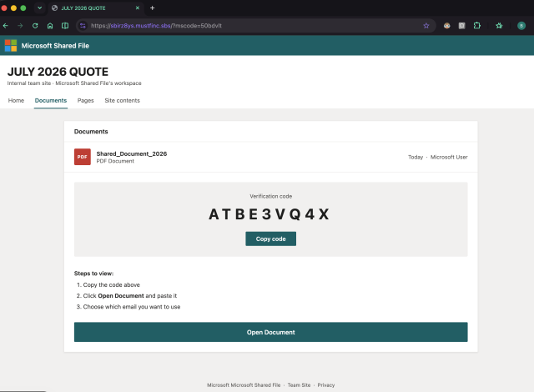Open the orange extension icon in toolbar
This screenshot has width=534, height=392.
(x=447, y=26)
